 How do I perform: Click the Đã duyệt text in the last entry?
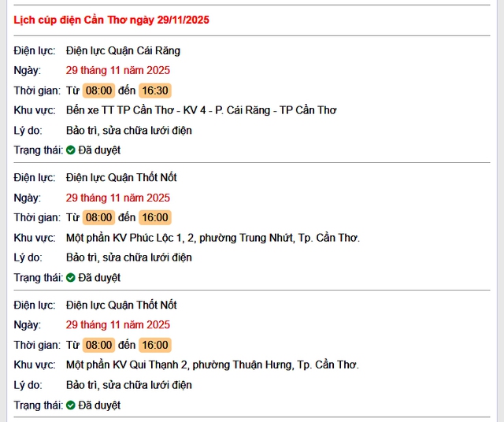(x=99, y=405)
